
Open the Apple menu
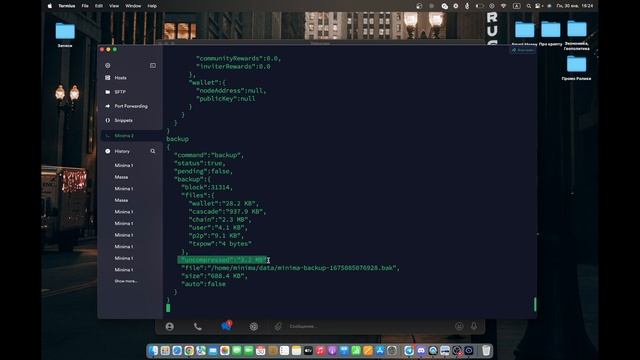50,6
